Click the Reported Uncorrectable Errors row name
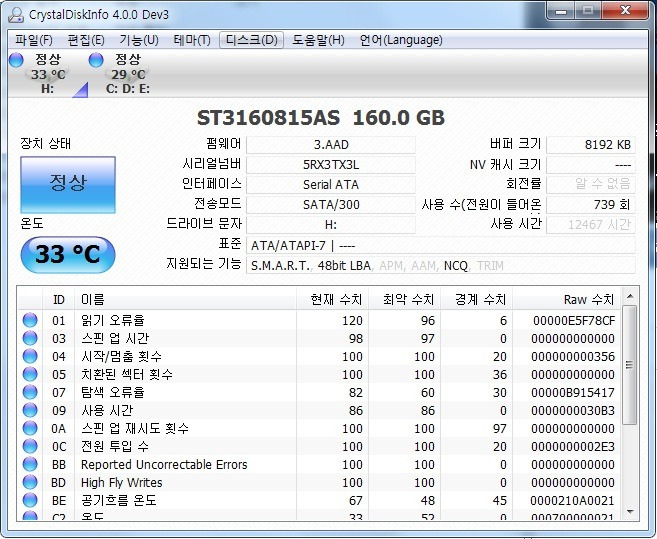Image resolution: width=657 pixels, height=539 pixels. (x=164, y=464)
